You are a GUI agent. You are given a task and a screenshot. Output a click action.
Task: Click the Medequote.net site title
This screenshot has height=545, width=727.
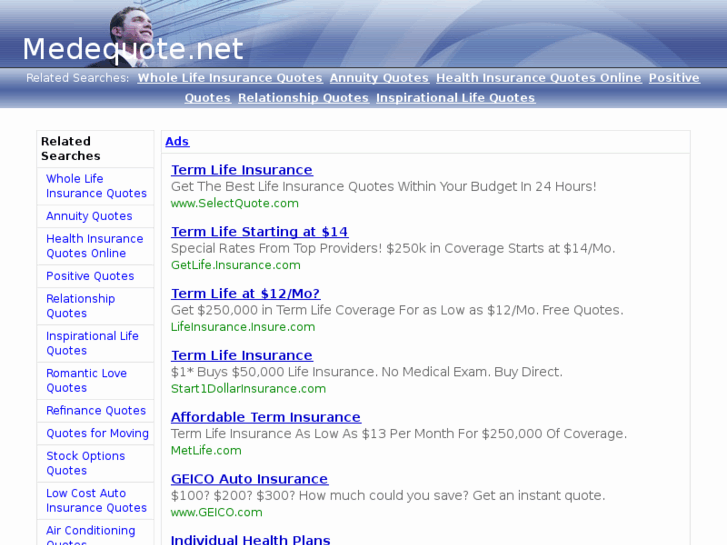tap(133, 49)
